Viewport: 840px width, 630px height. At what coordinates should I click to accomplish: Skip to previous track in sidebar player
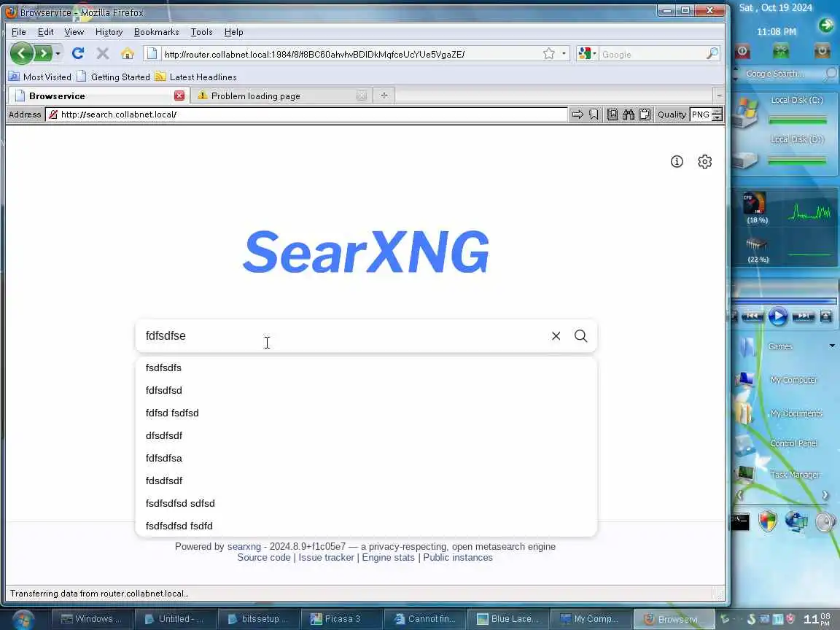tap(752, 316)
